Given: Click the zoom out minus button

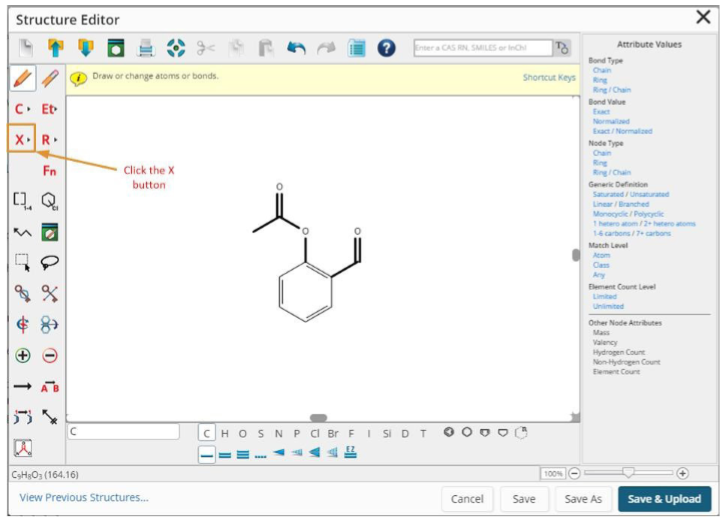Looking at the screenshot, I should pyautogui.click(x=574, y=474).
